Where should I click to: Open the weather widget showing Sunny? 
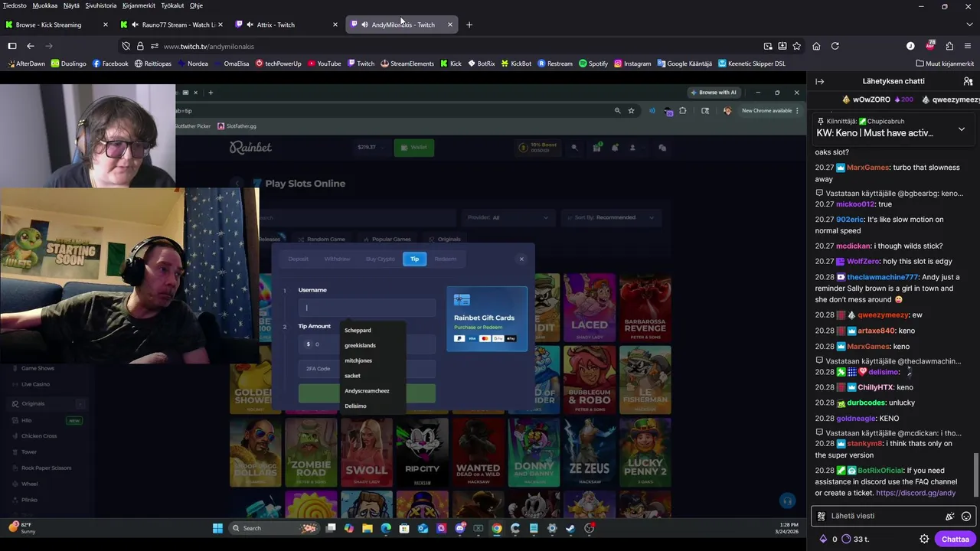[x=21, y=528]
